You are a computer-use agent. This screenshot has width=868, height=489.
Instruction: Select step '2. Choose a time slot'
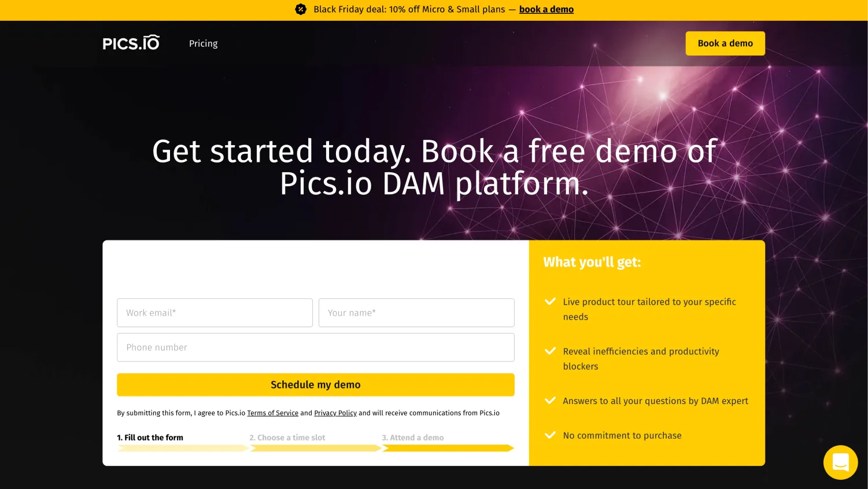287,438
